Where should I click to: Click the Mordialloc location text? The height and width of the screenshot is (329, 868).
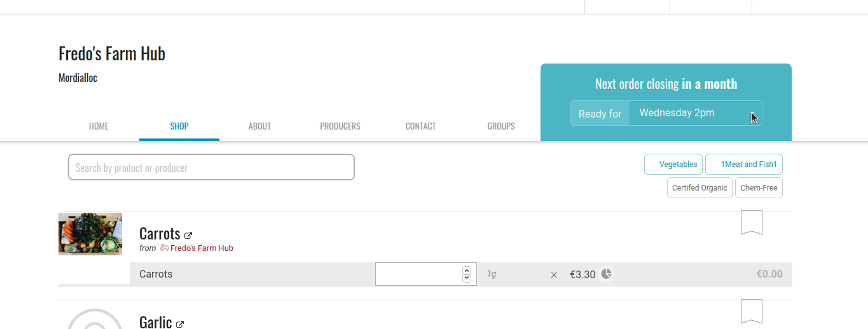click(x=78, y=78)
